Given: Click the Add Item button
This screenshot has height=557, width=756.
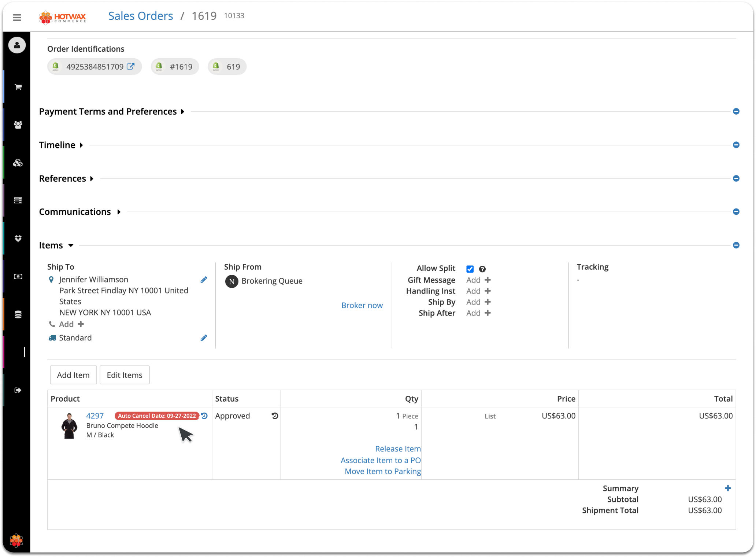Looking at the screenshot, I should point(73,375).
